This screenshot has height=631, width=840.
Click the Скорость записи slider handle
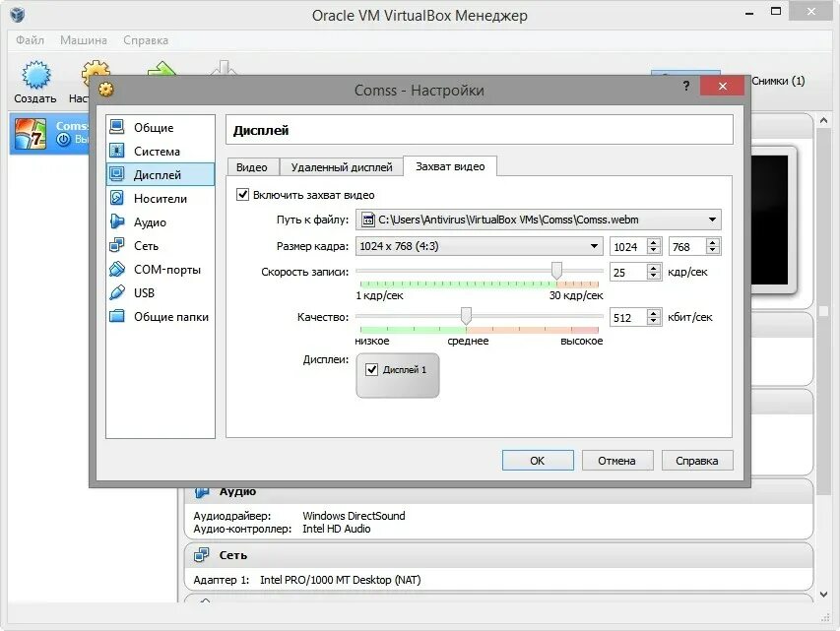(556, 271)
